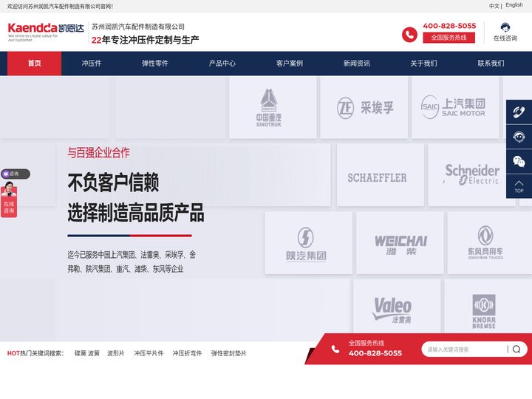Click the phone icon in right sidebar

click(x=519, y=112)
